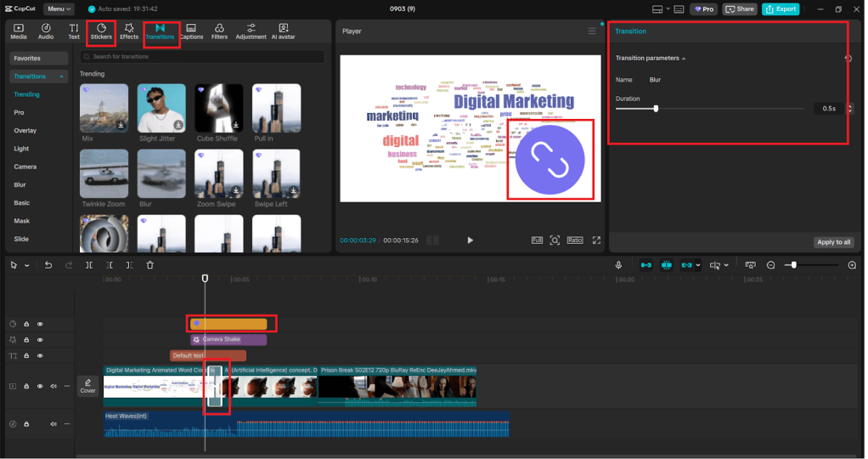This screenshot has height=459, width=868.
Task: Click the transition Duration slider handle
Action: pyautogui.click(x=656, y=109)
